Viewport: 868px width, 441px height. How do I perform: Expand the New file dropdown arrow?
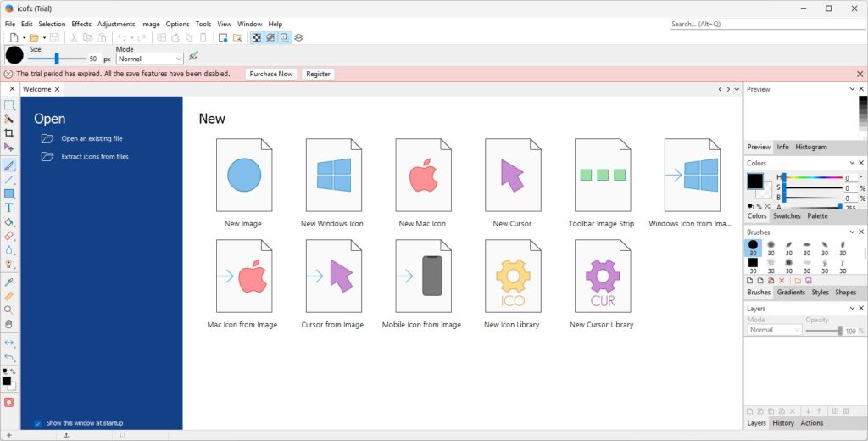tap(24, 38)
